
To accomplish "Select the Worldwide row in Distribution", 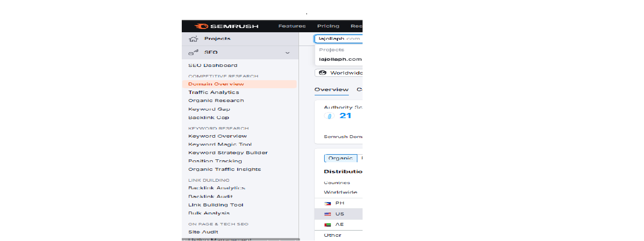I will (x=338, y=193).
